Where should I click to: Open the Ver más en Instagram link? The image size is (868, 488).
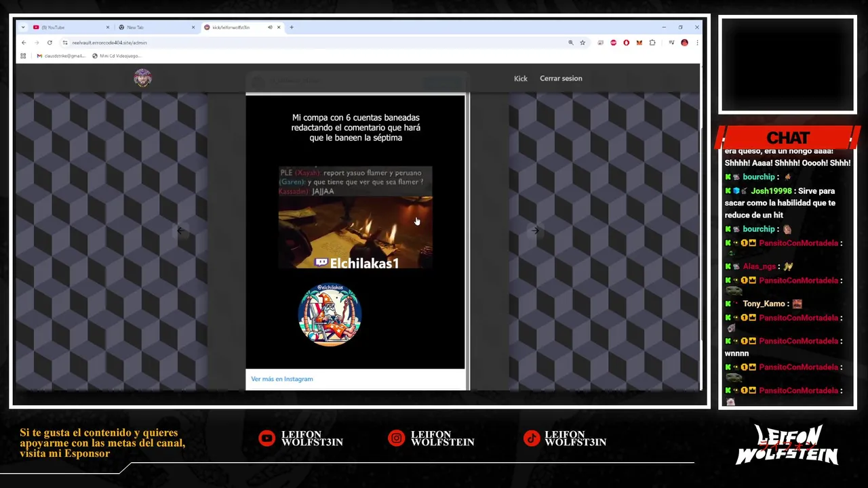(x=282, y=379)
